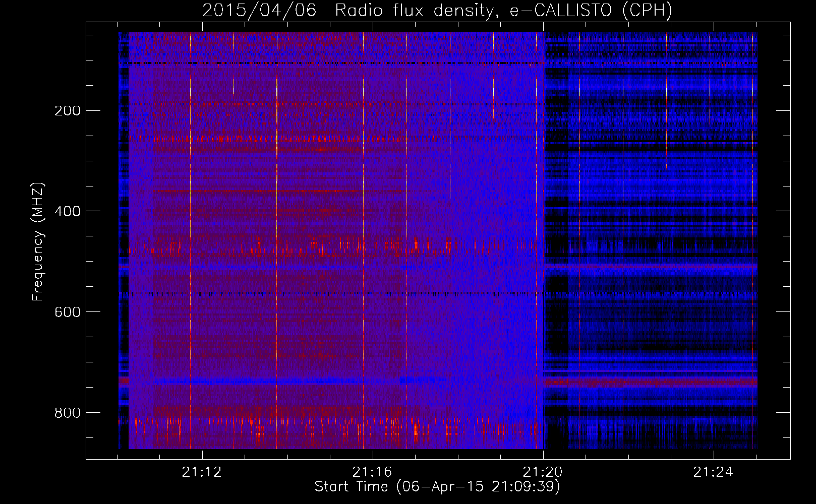Image resolution: width=816 pixels, height=504 pixels.
Task: Click the 'Frequency (MHZ)' axis label
Action: point(38,242)
